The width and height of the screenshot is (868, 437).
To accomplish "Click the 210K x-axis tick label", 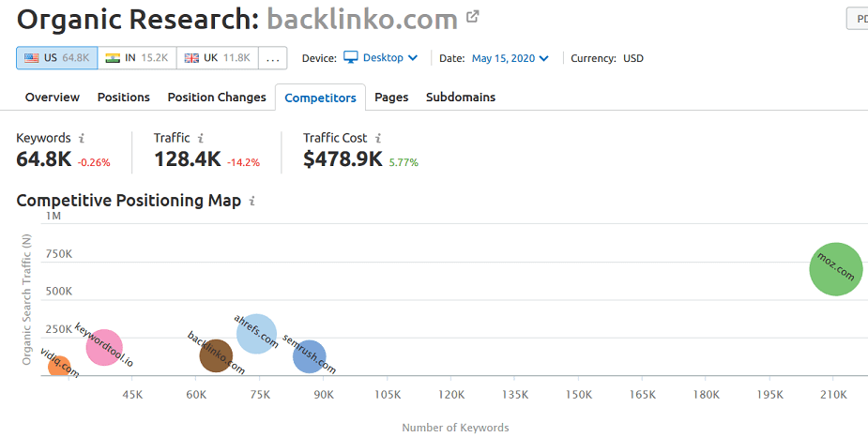I will [833, 395].
